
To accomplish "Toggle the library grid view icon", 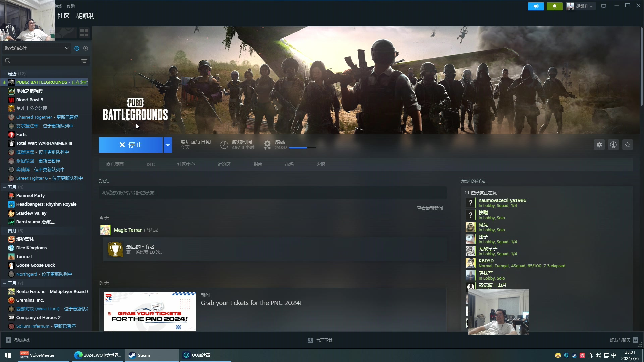I will pos(84,33).
